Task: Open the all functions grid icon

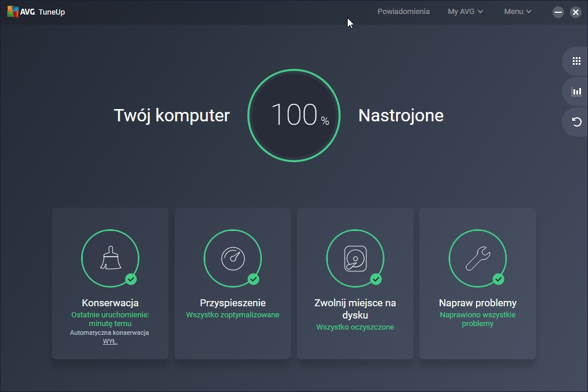Action: click(x=576, y=61)
